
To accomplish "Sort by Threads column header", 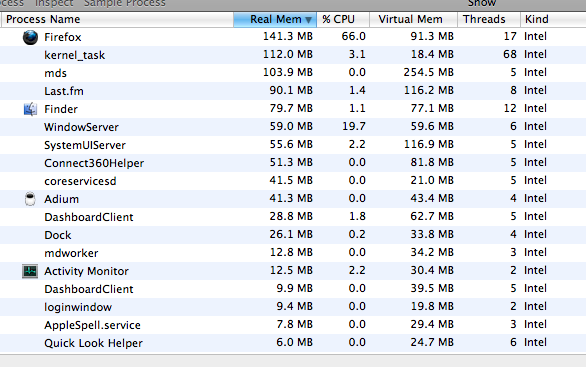I will [x=489, y=19].
